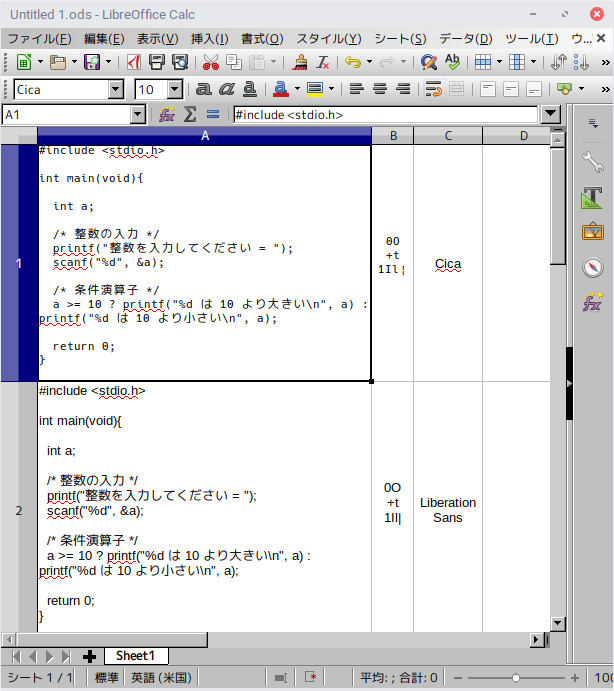Expand the font size dropdown
The image size is (614, 691).
tap(175, 90)
